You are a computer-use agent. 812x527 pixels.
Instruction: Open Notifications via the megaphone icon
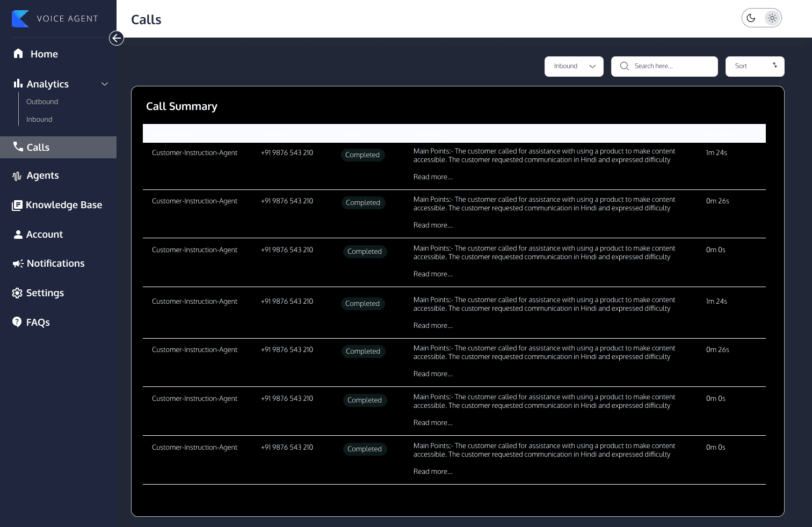pos(18,263)
